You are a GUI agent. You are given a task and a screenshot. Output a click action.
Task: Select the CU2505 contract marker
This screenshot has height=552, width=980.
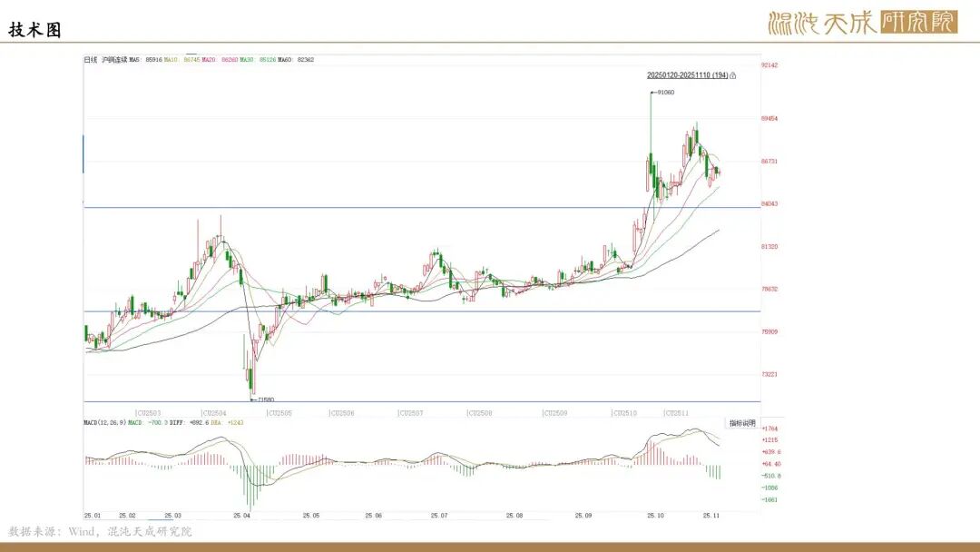point(279,413)
